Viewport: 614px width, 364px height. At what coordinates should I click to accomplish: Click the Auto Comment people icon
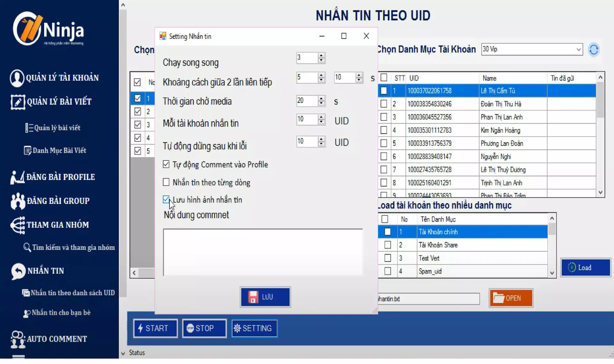18,339
